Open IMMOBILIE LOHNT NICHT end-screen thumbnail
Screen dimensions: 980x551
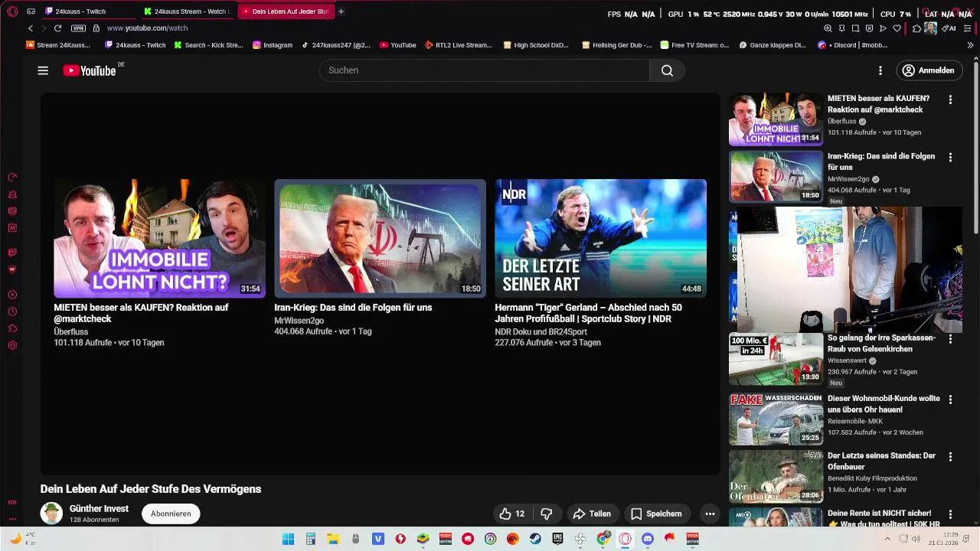(159, 238)
